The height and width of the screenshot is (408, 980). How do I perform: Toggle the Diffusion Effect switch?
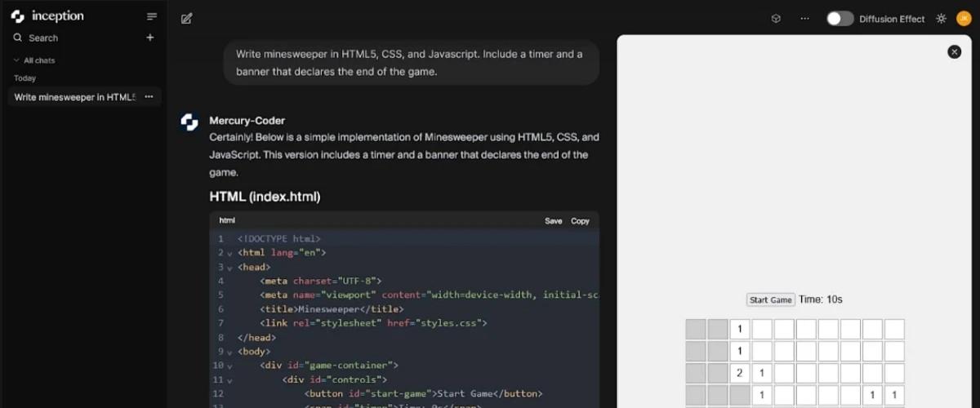coord(840,19)
